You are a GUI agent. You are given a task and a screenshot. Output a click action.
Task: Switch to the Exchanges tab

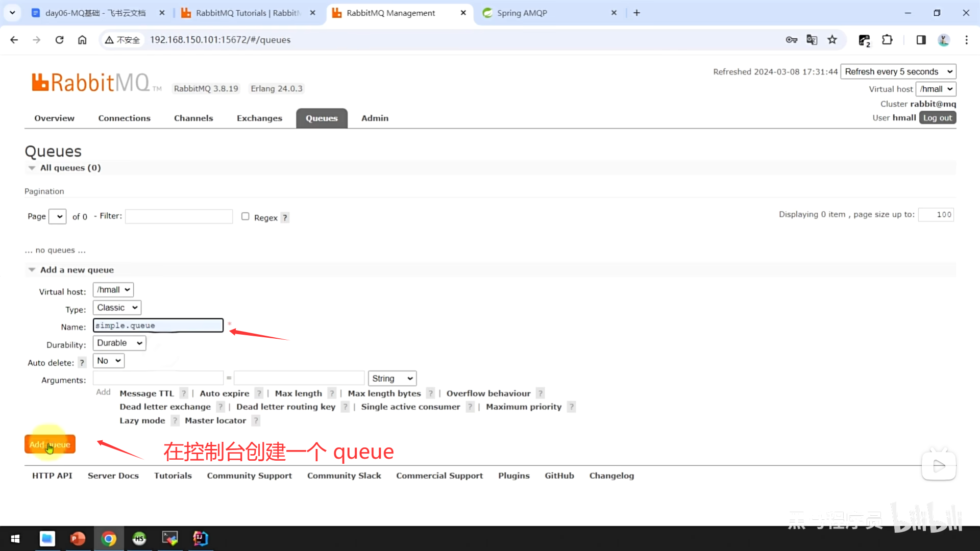click(259, 118)
